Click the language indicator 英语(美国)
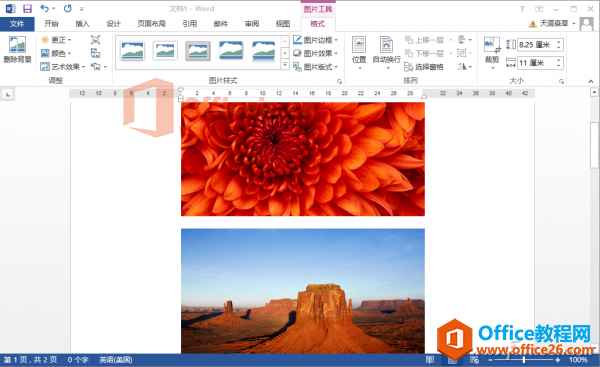Screen dimensions: 600x367 coord(116,360)
